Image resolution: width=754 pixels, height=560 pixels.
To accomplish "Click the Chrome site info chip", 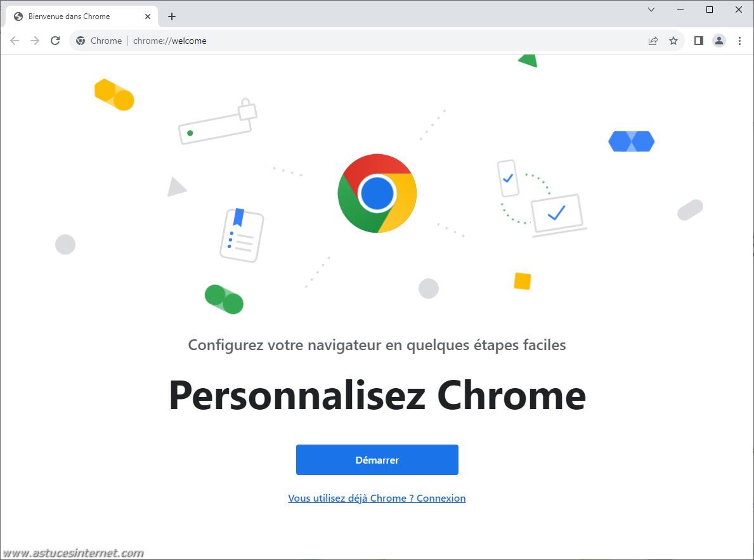I will pos(99,41).
